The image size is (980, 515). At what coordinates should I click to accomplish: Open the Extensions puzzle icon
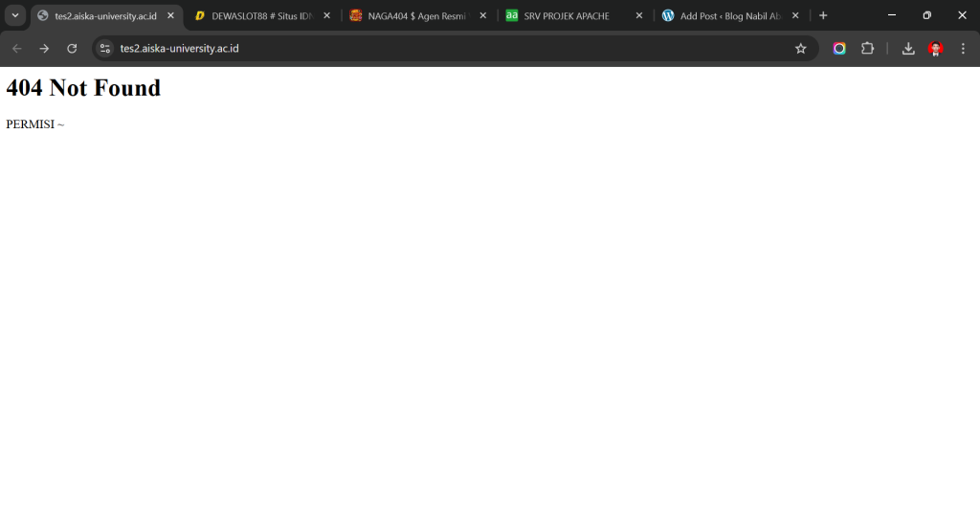coord(867,49)
